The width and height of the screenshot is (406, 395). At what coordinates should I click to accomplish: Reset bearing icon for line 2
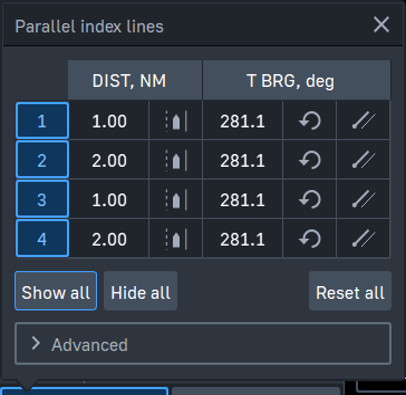coord(310,160)
